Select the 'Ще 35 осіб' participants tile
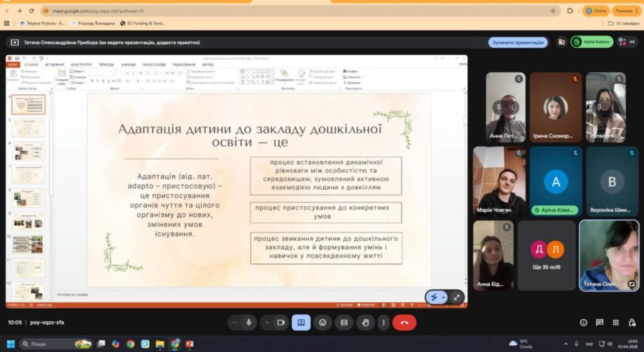Screen dimensions: 644x352 coord(546,255)
